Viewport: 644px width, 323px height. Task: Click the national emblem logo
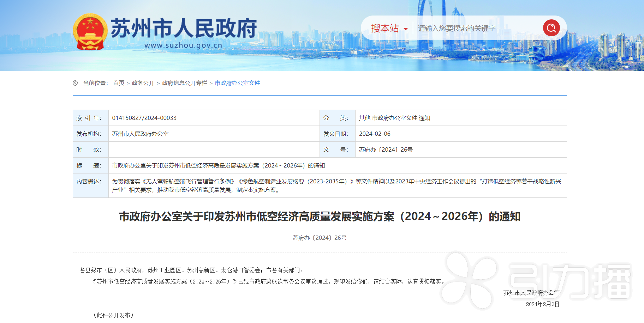point(90,32)
